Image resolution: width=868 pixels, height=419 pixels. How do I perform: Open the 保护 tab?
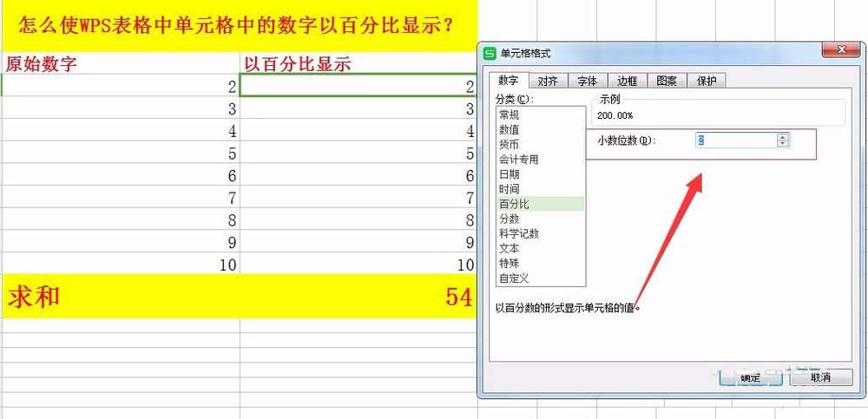(x=707, y=81)
